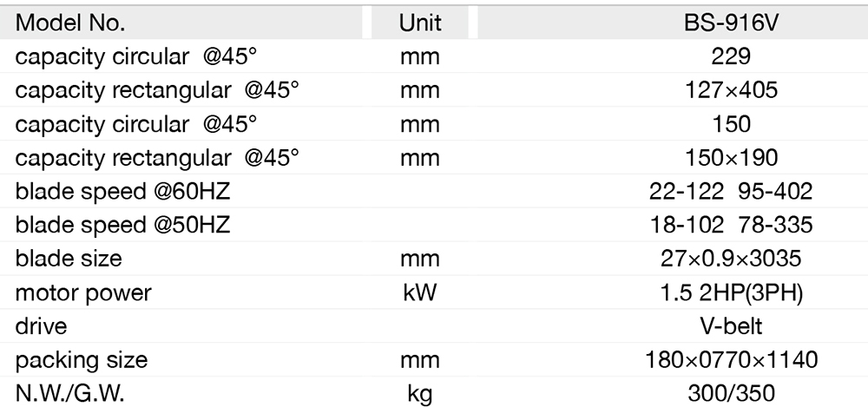The height and width of the screenshot is (407, 868).
Task: Select the 180×0770×1140 packing dimensions
Action: [730, 360]
